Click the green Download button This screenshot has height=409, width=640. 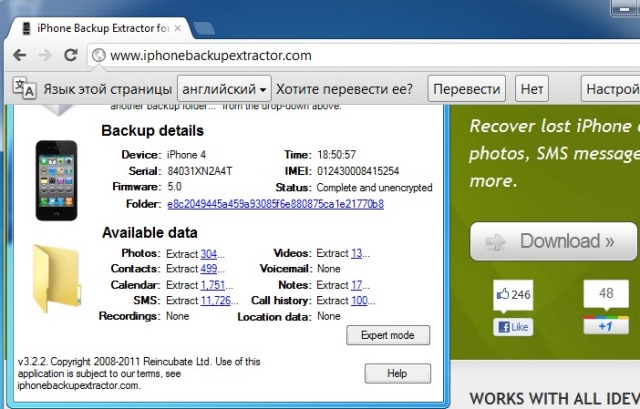click(553, 241)
